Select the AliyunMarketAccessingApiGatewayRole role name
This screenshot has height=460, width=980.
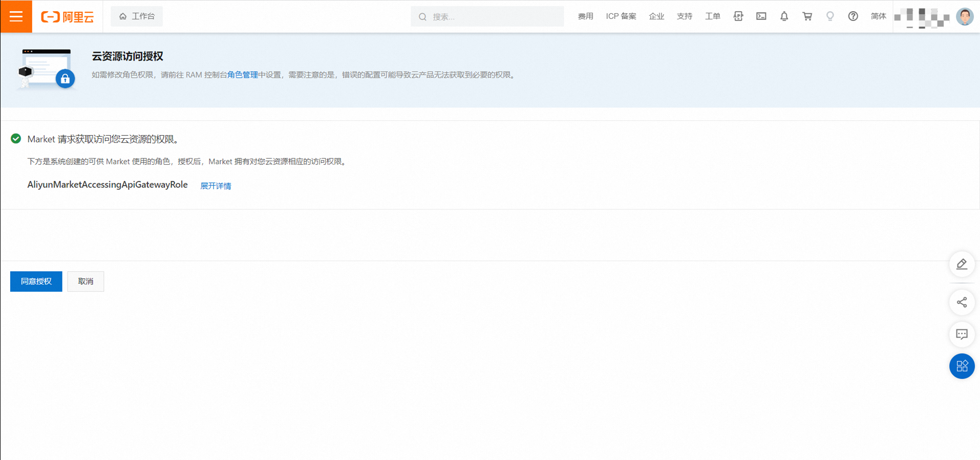click(x=108, y=185)
